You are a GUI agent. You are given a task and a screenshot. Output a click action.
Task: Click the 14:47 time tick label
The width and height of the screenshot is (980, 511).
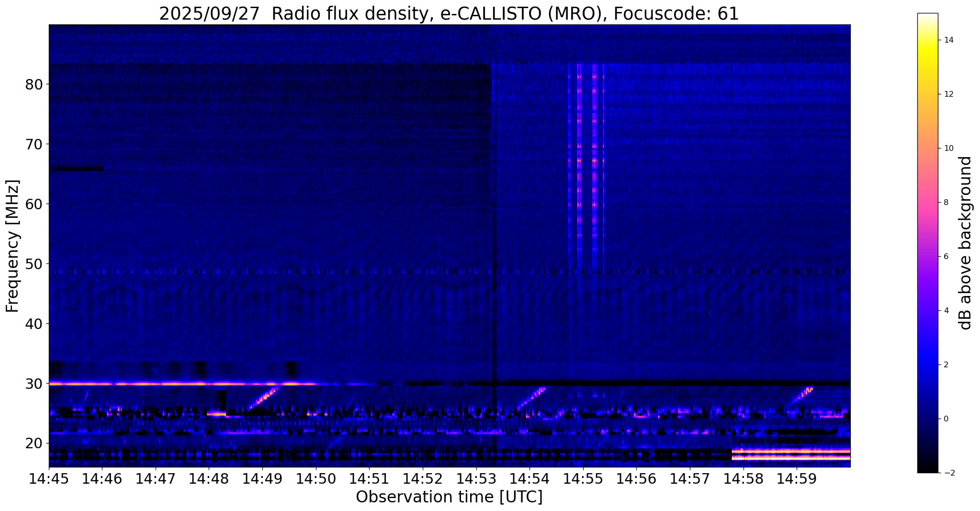[156, 478]
